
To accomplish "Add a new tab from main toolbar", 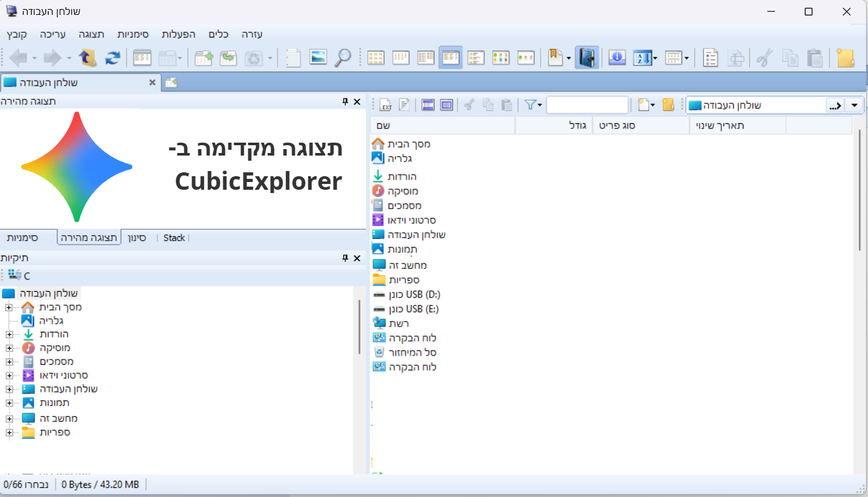I will (204, 57).
